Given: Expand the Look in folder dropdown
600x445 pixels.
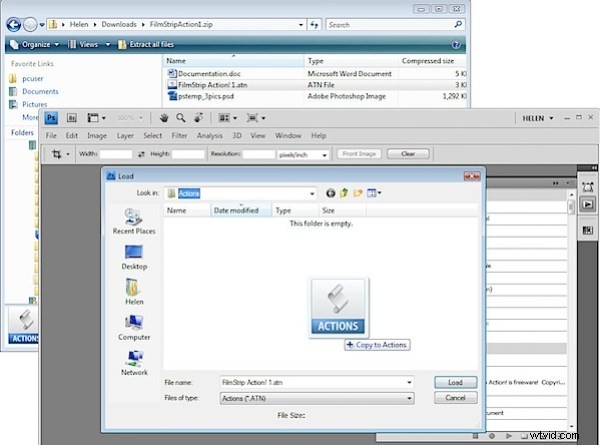Looking at the screenshot, I should (x=311, y=192).
